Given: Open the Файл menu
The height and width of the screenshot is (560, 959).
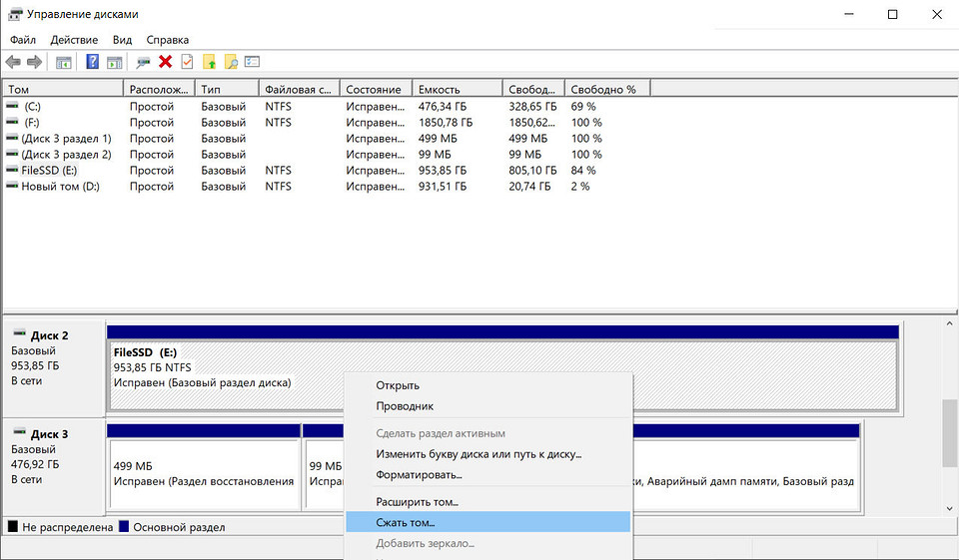Looking at the screenshot, I should tap(23, 40).
